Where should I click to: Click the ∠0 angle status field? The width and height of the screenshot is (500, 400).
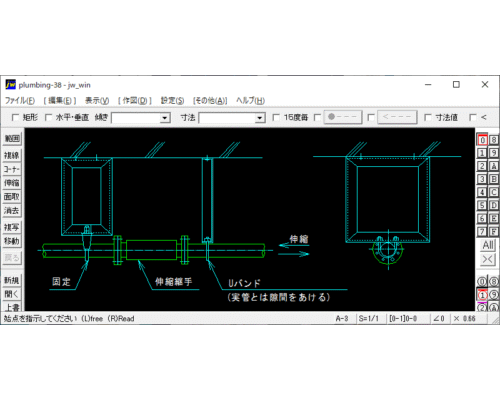(439, 319)
